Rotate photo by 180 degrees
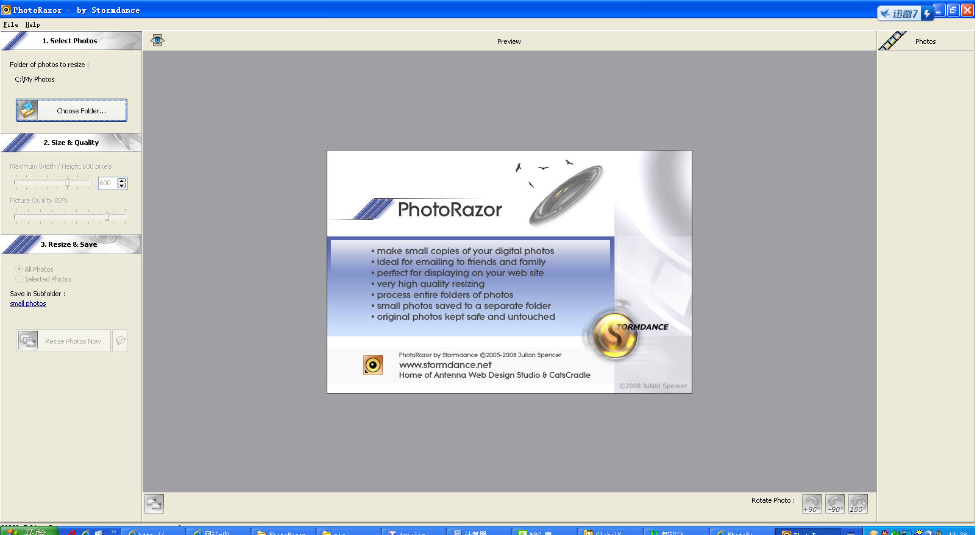The width and height of the screenshot is (980, 535). (858, 504)
